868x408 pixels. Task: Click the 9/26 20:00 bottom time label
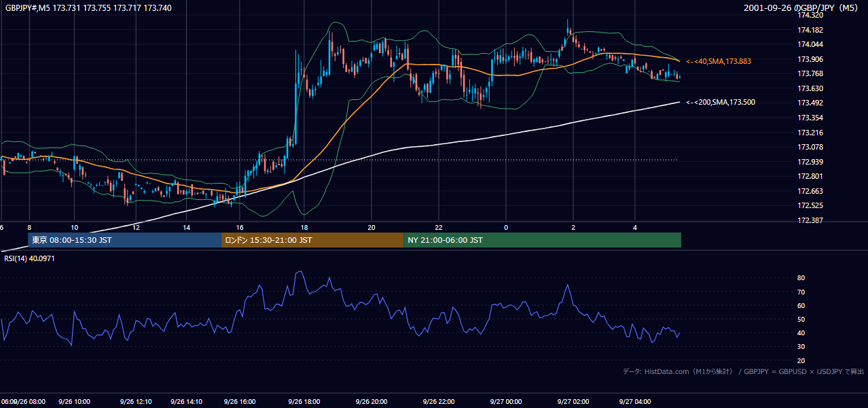pos(372,402)
